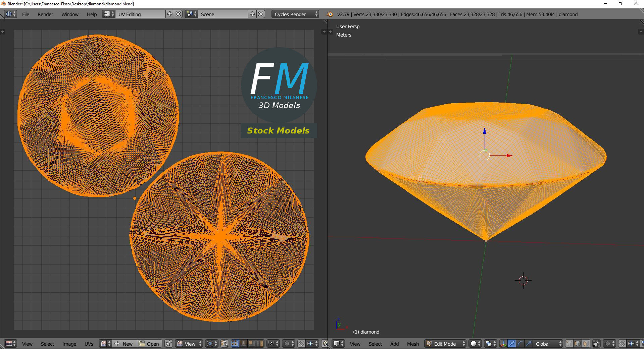Open the Render menu
The height and width of the screenshot is (349, 644).
click(x=45, y=14)
